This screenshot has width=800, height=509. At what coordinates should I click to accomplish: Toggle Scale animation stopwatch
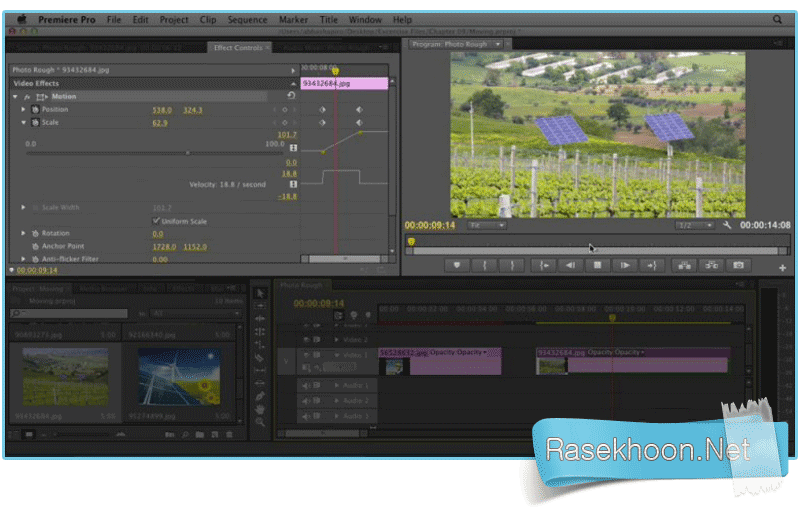pos(35,122)
